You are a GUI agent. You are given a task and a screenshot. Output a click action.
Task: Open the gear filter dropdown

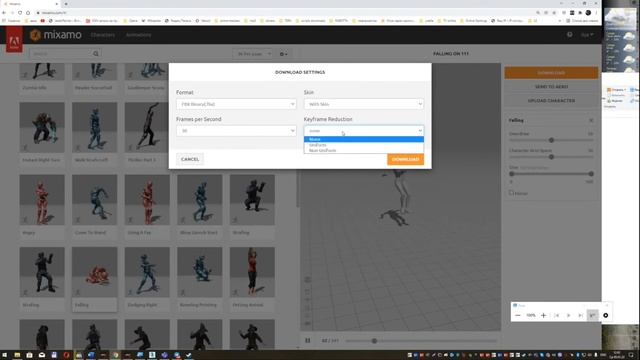283,54
